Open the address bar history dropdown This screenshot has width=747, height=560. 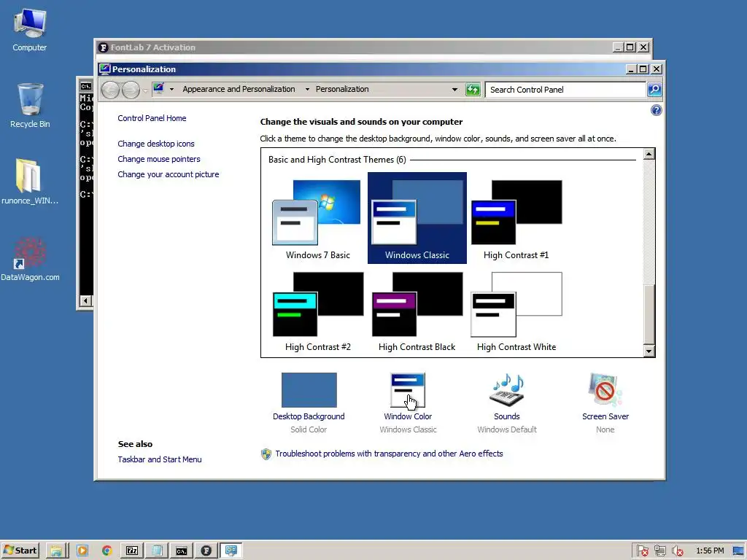point(454,89)
